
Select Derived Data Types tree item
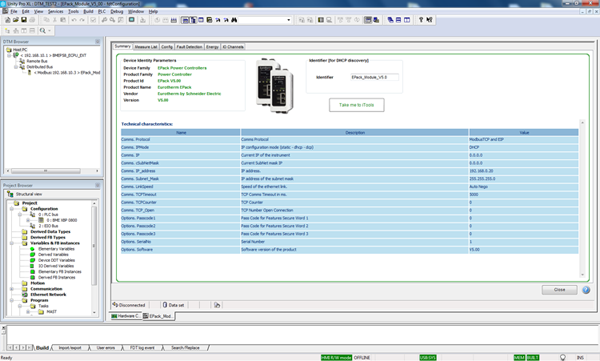[x=51, y=232]
